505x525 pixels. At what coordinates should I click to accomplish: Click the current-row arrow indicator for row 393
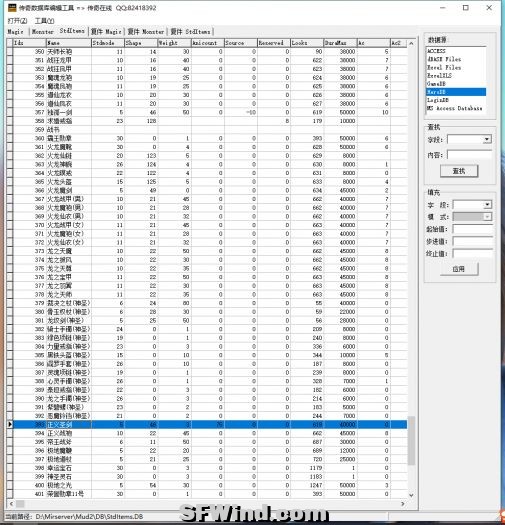[10, 425]
